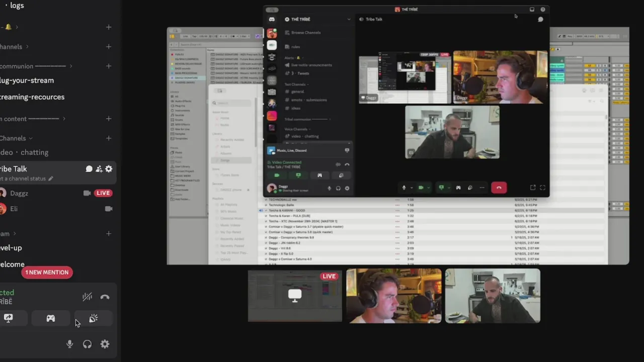Click the pop-out icon in streamed call controls

click(533, 188)
